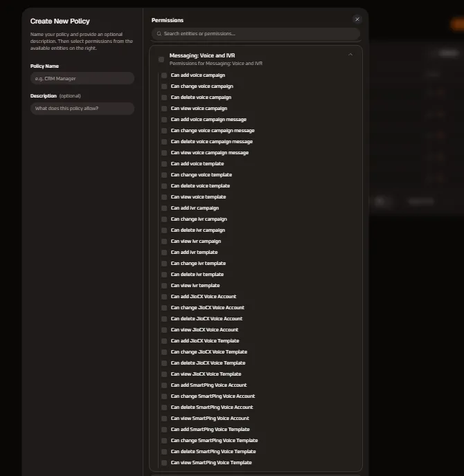The image size is (464, 476).
Task: Close the Create New Policy dialog
Action: pos(357,19)
